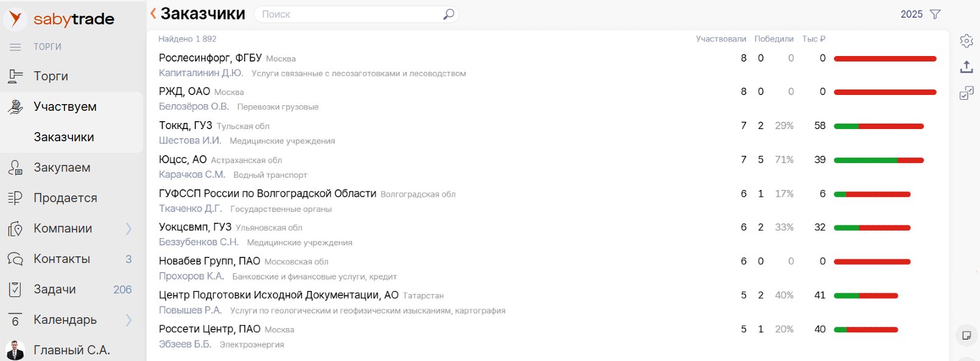Click the magnifier search icon
The height and width of the screenshot is (361, 980).
point(449,14)
